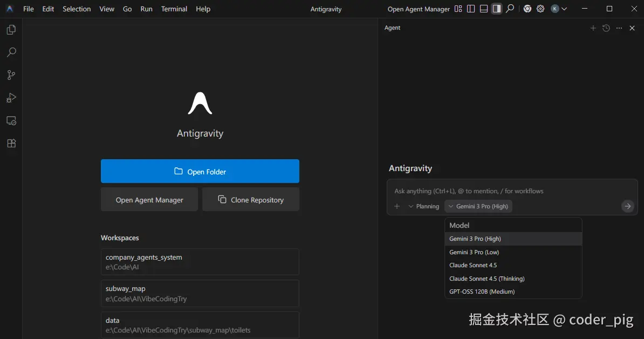Open the Explorer view in activity bar

(x=11, y=30)
